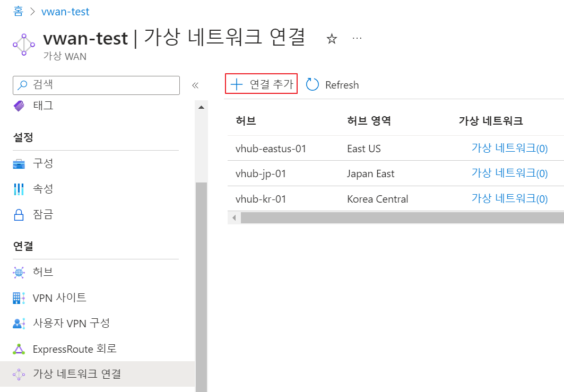Click the Korea Central region cell
The image size is (564, 392).
tap(377, 199)
